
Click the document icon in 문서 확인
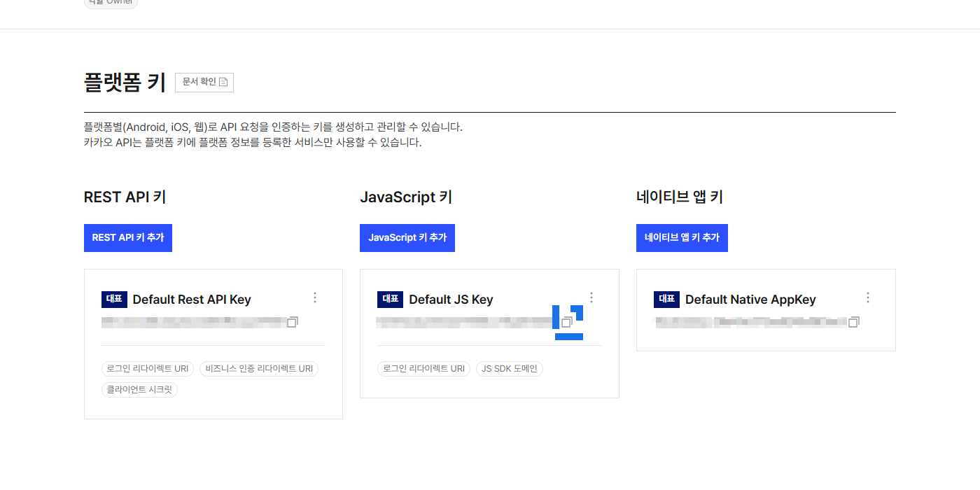[x=223, y=82]
